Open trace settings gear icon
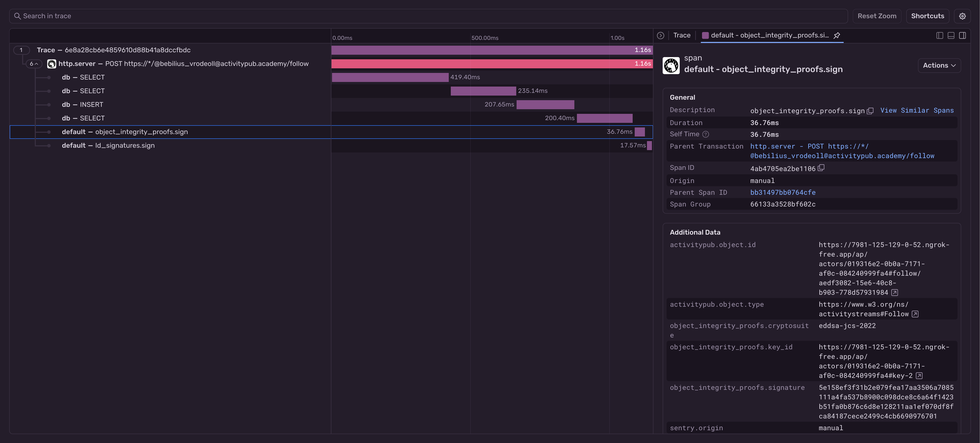Image resolution: width=980 pixels, height=443 pixels. click(962, 16)
